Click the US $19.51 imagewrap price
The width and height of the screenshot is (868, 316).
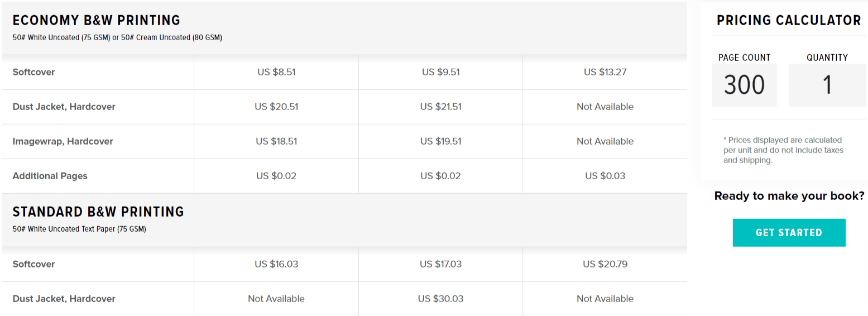441,141
